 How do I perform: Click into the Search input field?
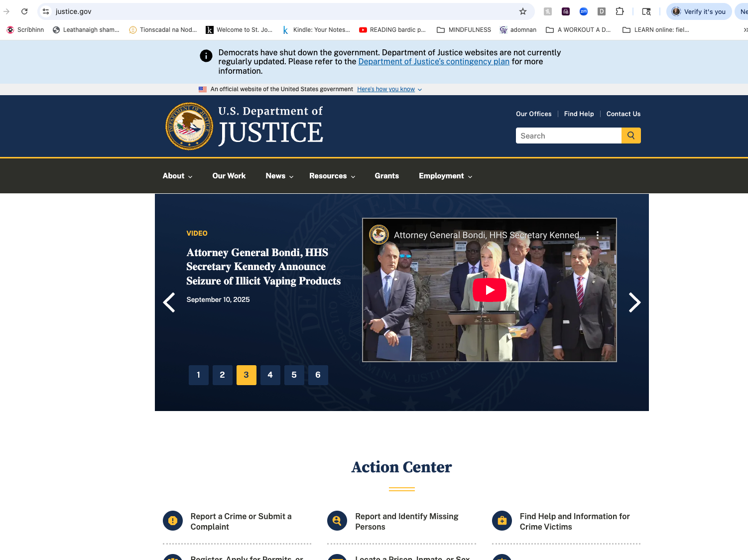568,136
